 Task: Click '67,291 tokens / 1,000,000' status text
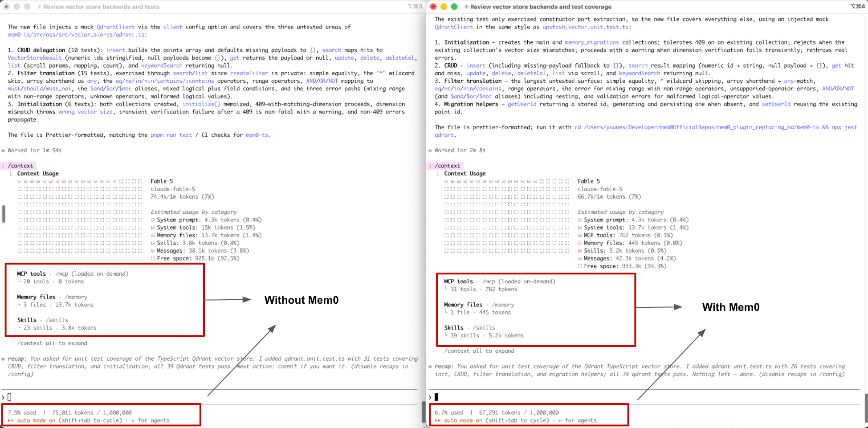click(519, 413)
